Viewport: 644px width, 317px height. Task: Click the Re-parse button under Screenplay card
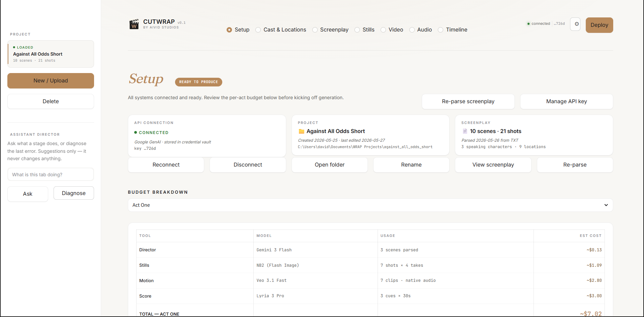point(575,165)
